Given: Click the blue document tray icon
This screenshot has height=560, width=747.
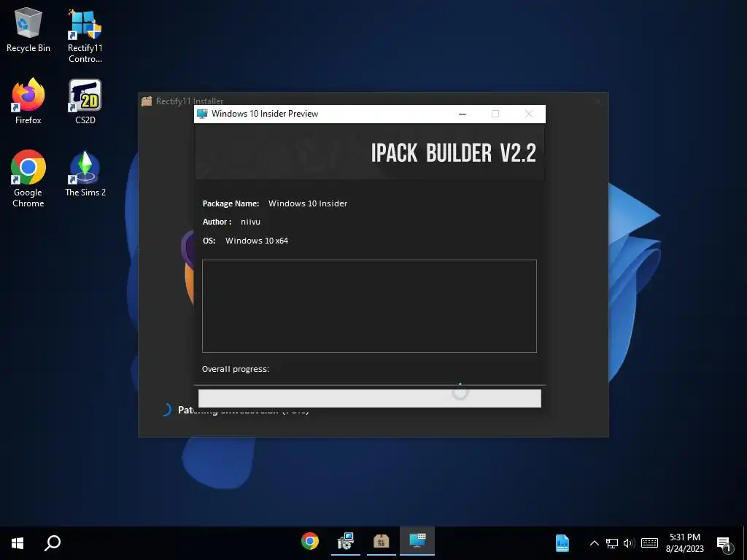Looking at the screenshot, I should [x=562, y=543].
